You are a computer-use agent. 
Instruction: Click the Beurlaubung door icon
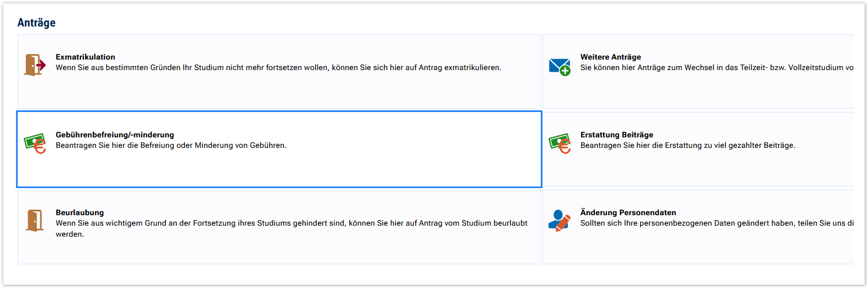click(x=35, y=220)
